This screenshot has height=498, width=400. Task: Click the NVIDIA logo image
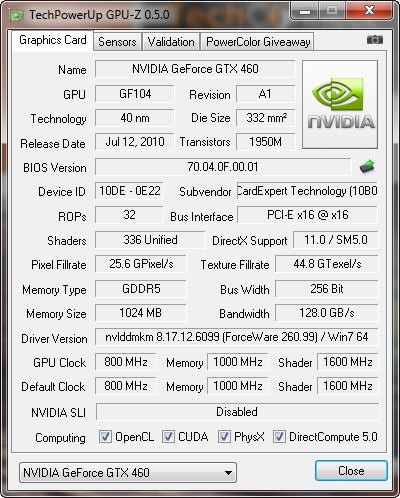[340, 104]
